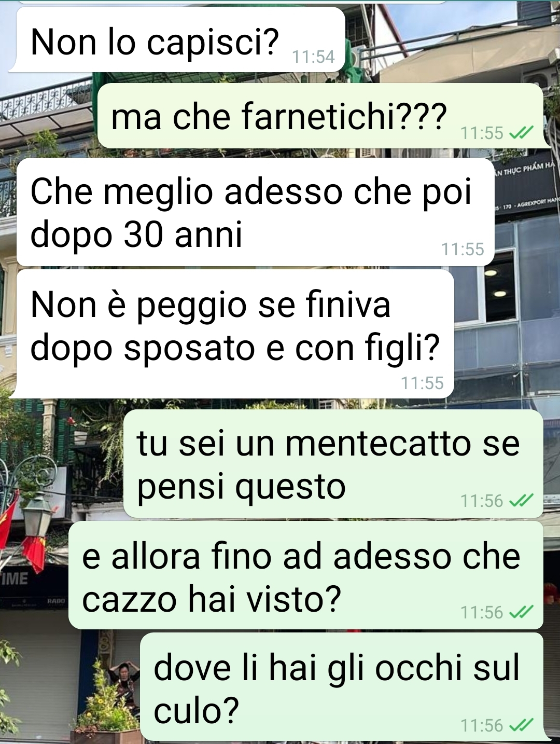Tap the 11:56 timestamp on 'pensi questo' message

(x=482, y=501)
